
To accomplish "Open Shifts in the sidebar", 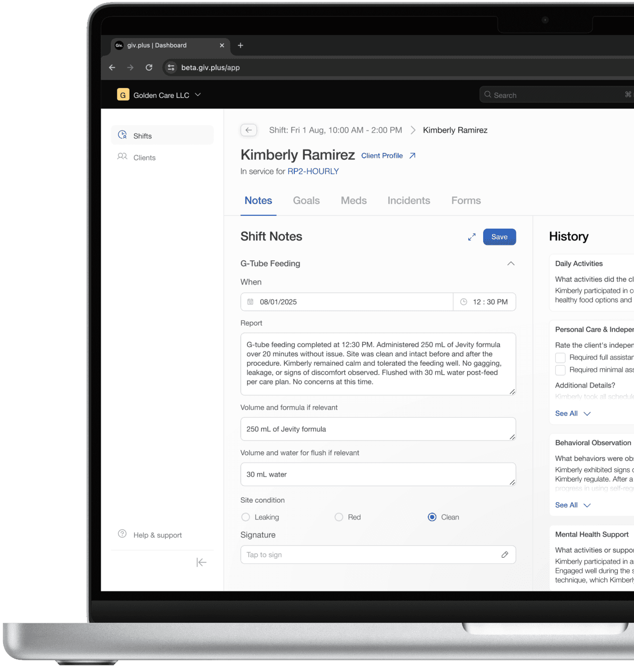I will point(162,135).
